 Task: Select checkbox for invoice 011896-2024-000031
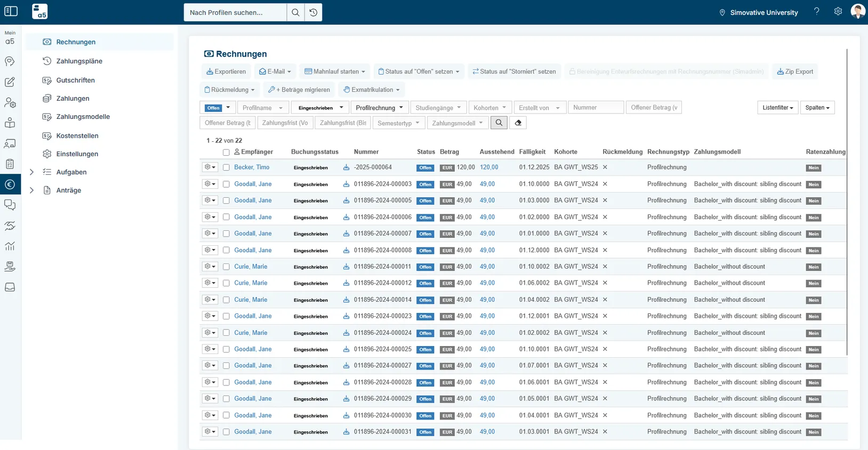coord(226,432)
